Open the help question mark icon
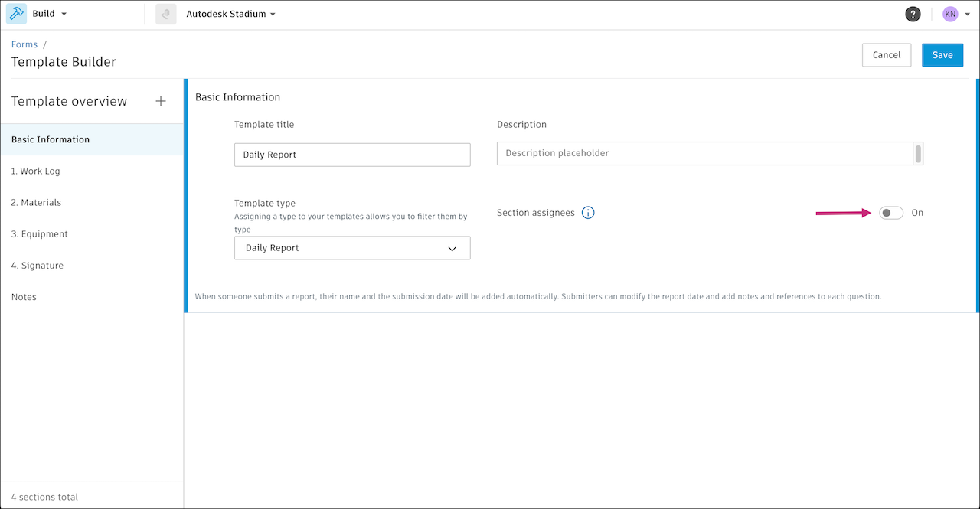Image resolution: width=980 pixels, height=509 pixels. pyautogui.click(x=913, y=14)
